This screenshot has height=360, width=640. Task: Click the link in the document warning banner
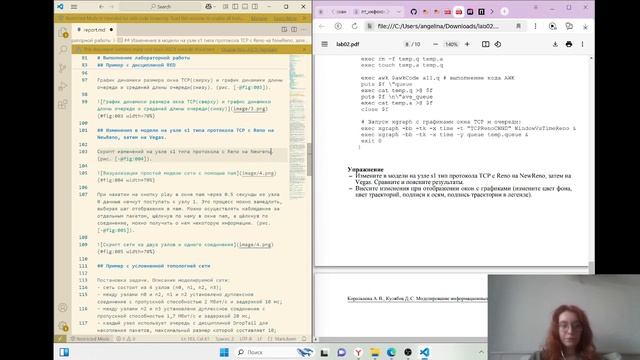[249, 49]
